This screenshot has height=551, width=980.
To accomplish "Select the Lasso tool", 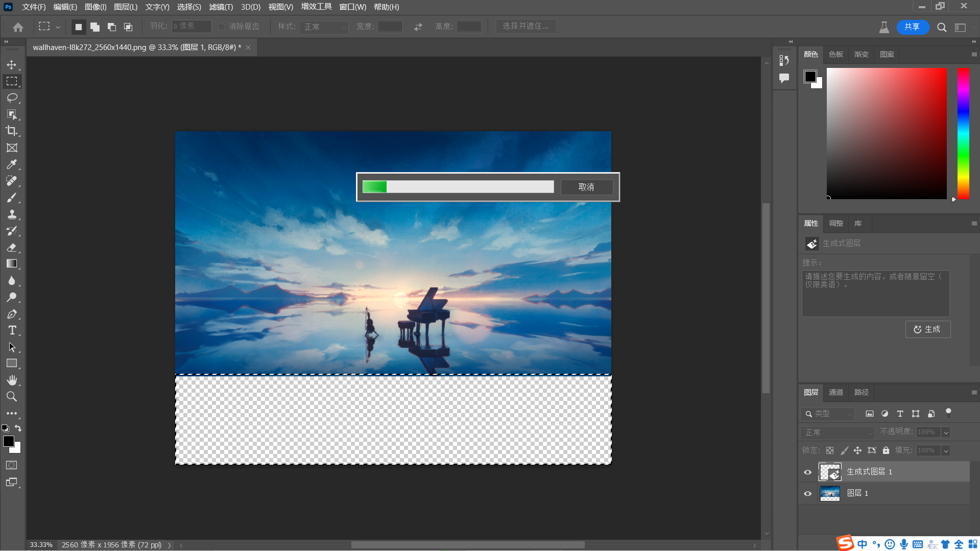I will pos(12,98).
